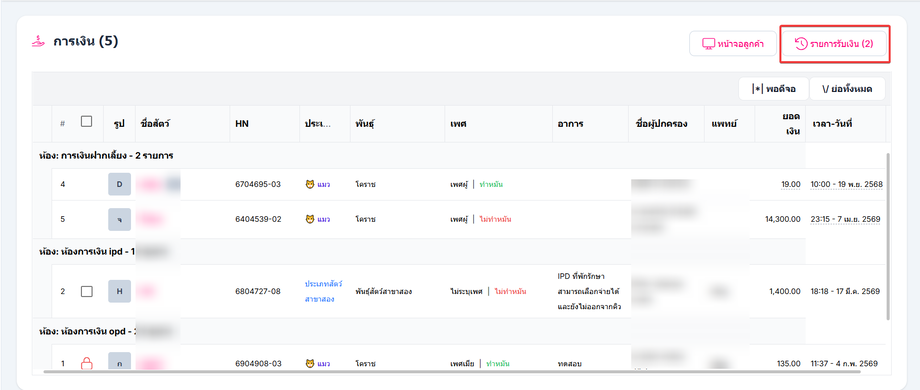Viewport: 920px width, 390px height.
Task: Click the amount 19.00
Action: click(x=790, y=185)
